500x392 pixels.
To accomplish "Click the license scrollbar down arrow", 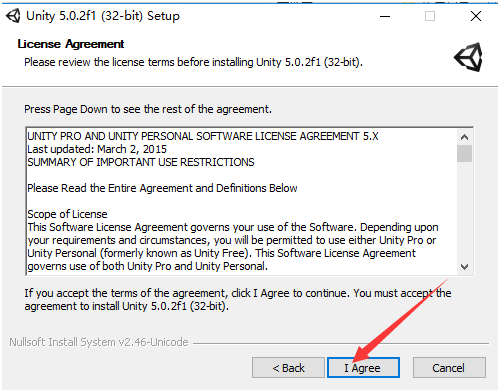I will (x=464, y=267).
